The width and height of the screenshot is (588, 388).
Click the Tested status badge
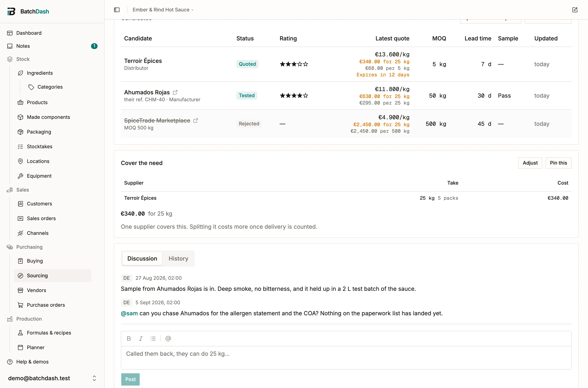(247, 96)
